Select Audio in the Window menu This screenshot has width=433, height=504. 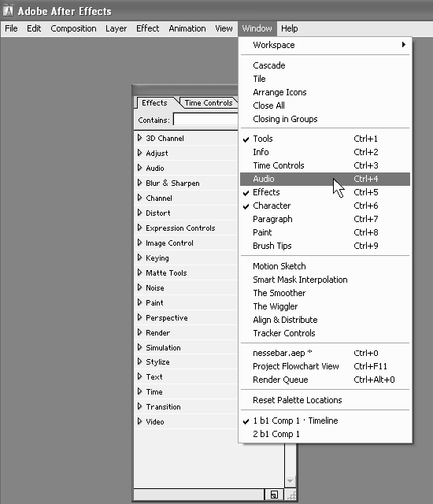click(x=324, y=179)
